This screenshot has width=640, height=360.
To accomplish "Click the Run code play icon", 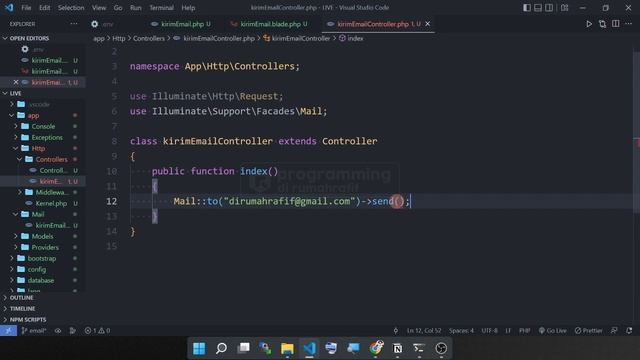I will (x=589, y=24).
